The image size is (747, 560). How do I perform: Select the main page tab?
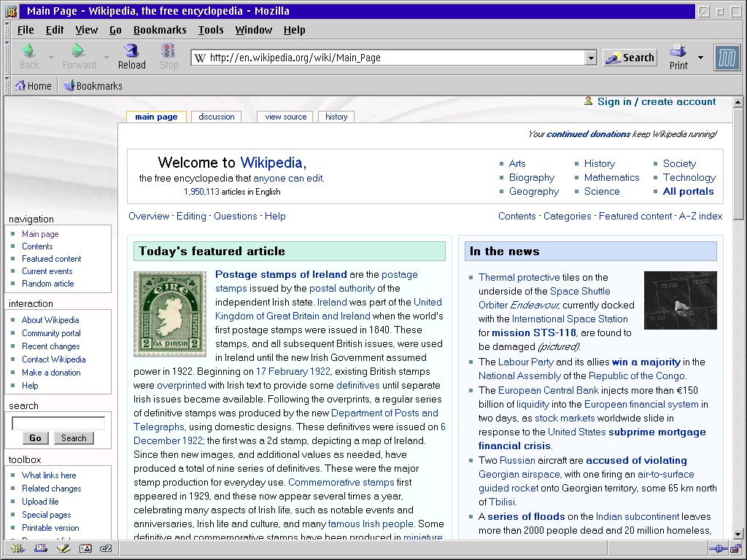[x=156, y=117]
